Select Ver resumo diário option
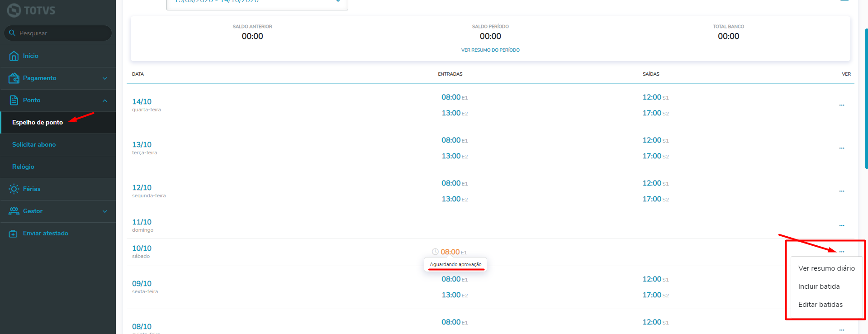The height and width of the screenshot is (334, 868). coord(826,268)
